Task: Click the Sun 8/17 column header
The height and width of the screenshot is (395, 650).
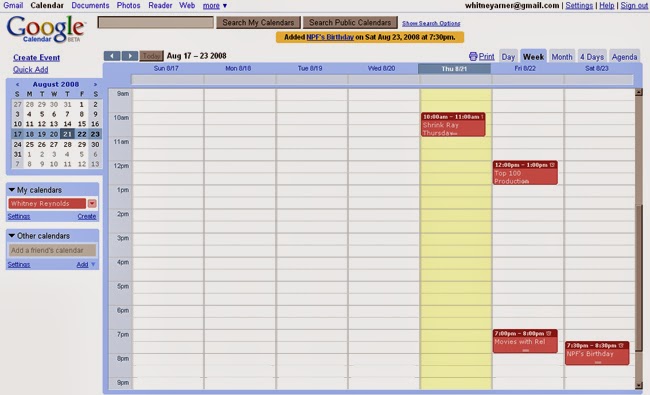Action: 166,68
